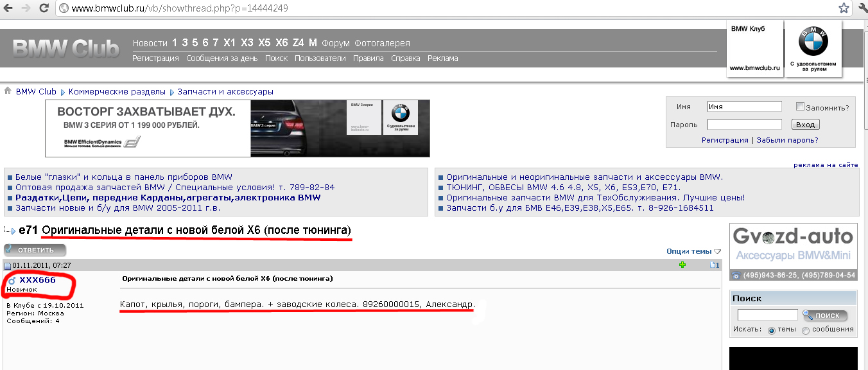
Task: Open Оптовая продажа запчастей BMW link
Action: pyautogui.click(x=175, y=188)
